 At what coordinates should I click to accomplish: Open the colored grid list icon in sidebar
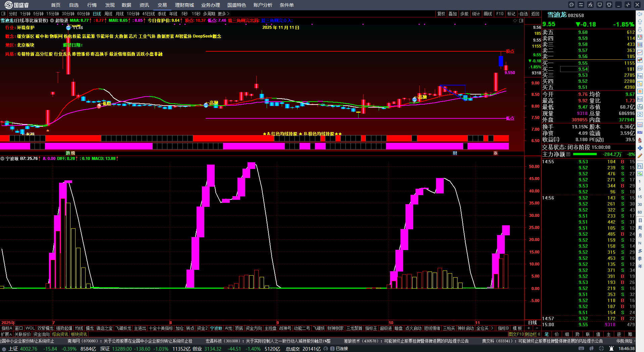click(640, 45)
